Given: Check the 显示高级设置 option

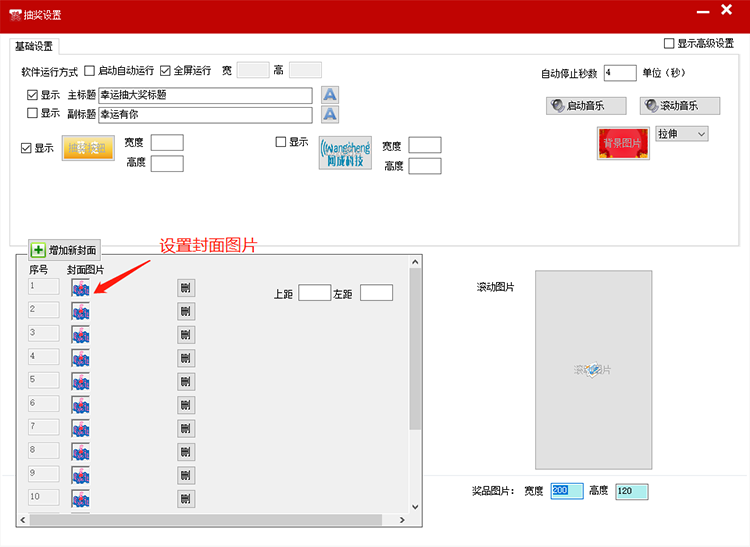Looking at the screenshot, I should 670,44.
